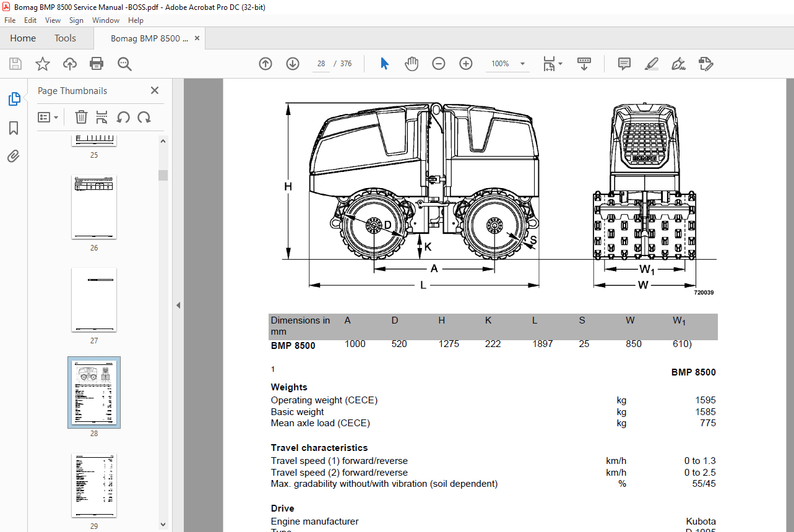Click the 'Dimensions in mm' table header
Viewport: 794px width, 532px height.
[x=300, y=326]
